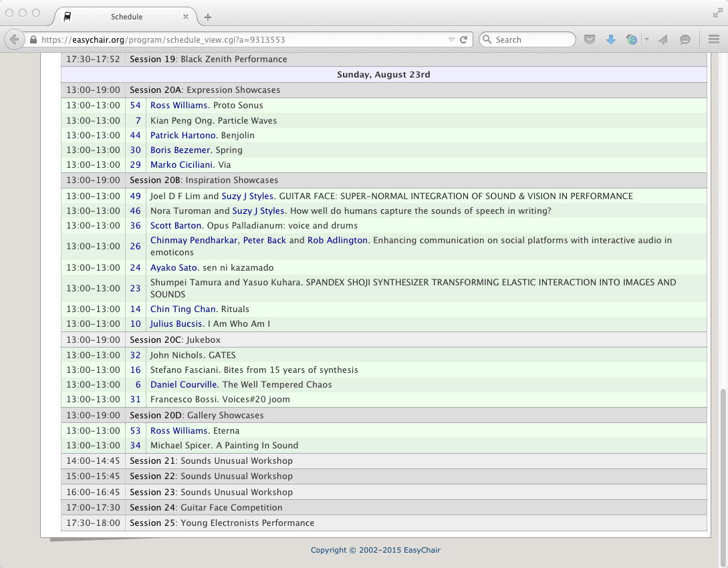Open a new tab with plus button
728x568 pixels.
coord(208,17)
